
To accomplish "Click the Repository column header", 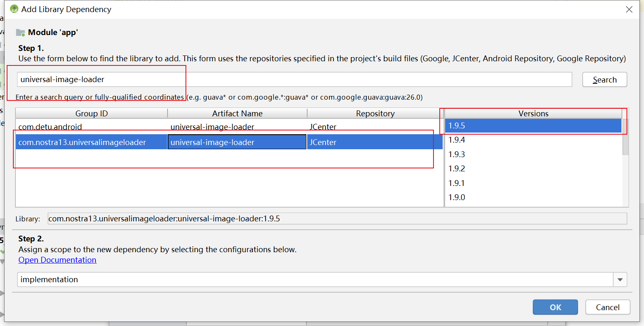I will (374, 113).
